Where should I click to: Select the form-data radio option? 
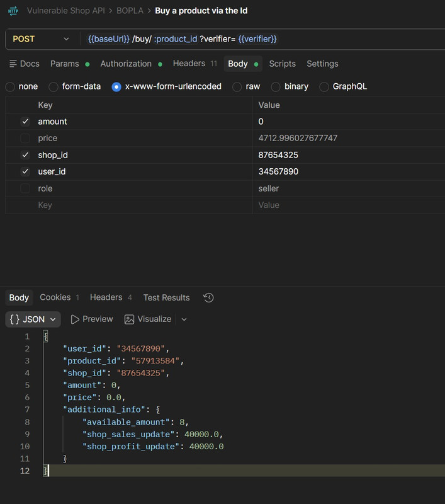pyautogui.click(x=54, y=87)
